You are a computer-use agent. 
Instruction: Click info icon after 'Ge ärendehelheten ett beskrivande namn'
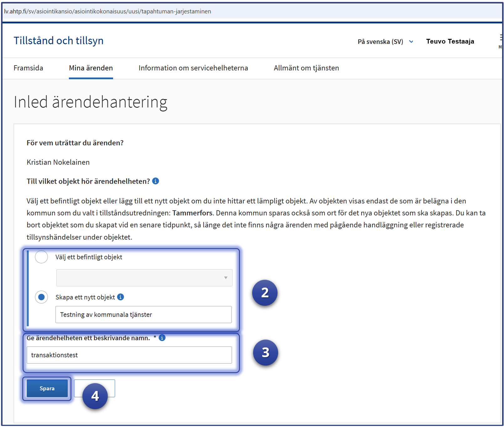[x=162, y=338]
